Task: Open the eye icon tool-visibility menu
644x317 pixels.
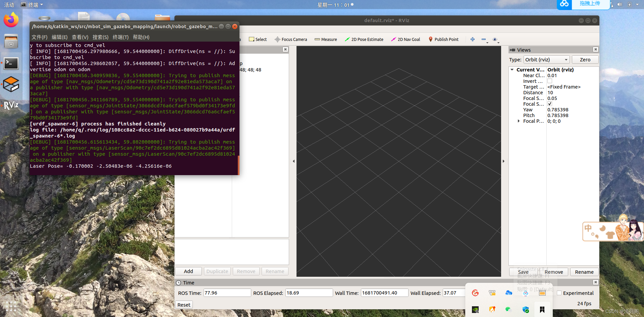Action: tap(495, 40)
